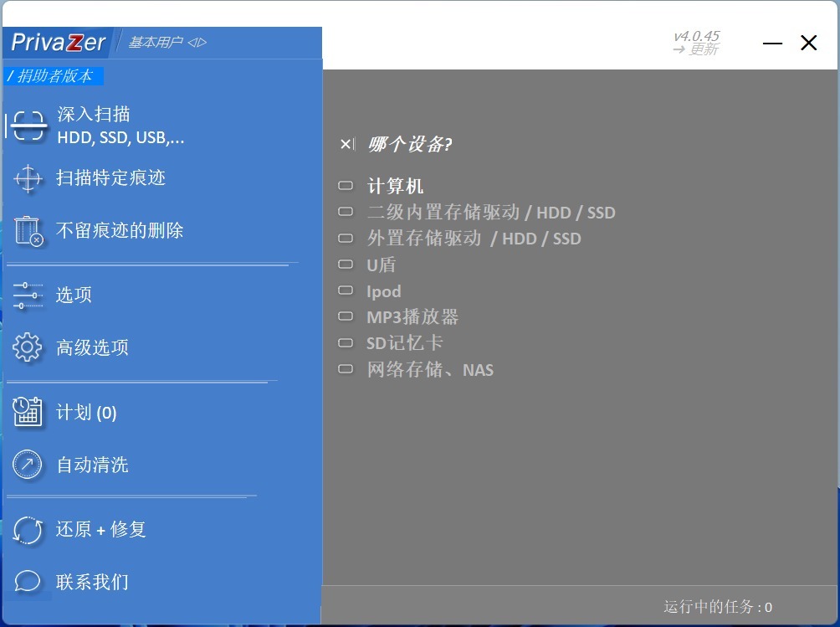
Task: Click the 还原 + 修复 circular arrows icon
Action: (x=28, y=530)
